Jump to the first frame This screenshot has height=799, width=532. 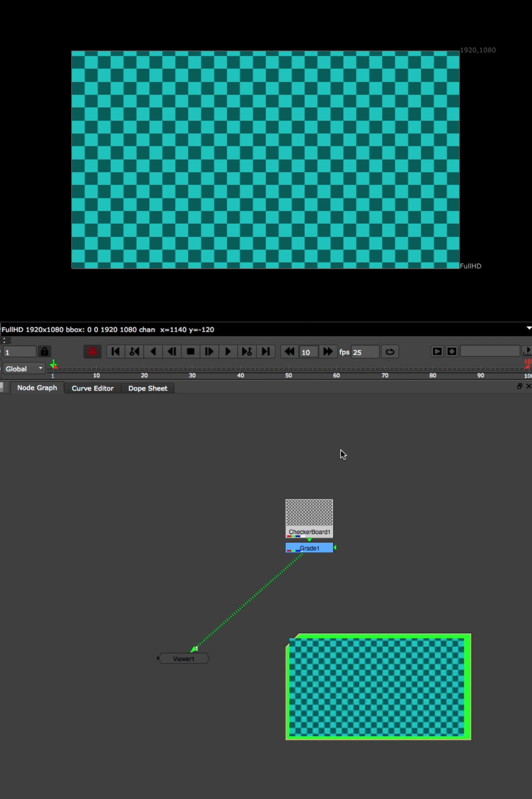[115, 351]
